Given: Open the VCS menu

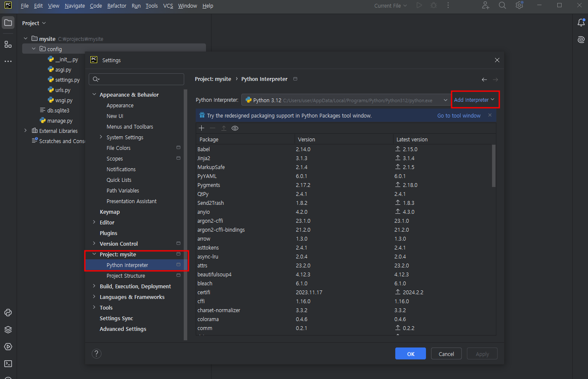Looking at the screenshot, I should coord(168,6).
